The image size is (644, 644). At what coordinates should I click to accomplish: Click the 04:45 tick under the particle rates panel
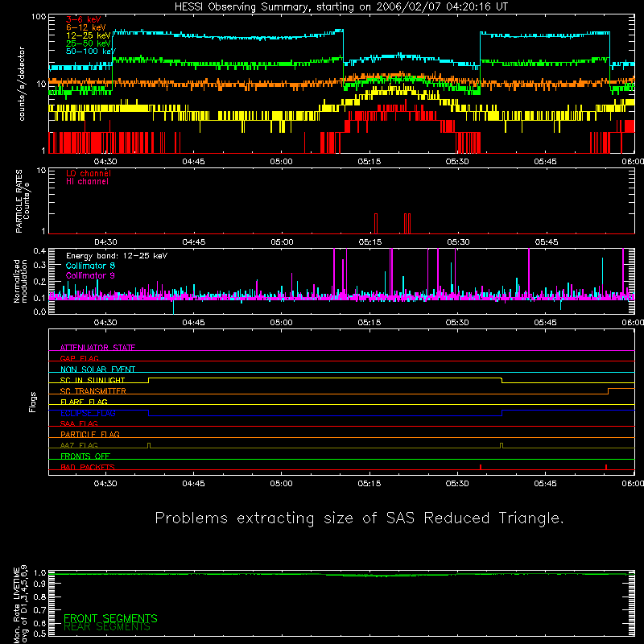[x=194, y=242]
